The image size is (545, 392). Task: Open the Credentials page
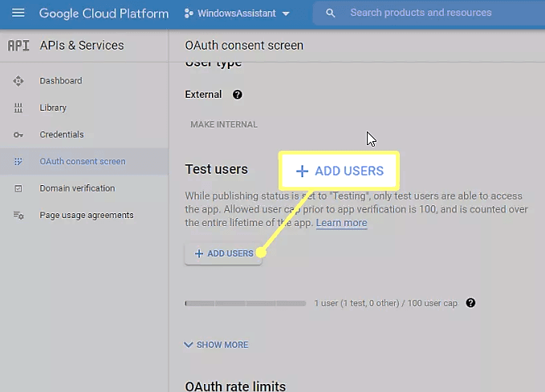[x=62, y=135]
